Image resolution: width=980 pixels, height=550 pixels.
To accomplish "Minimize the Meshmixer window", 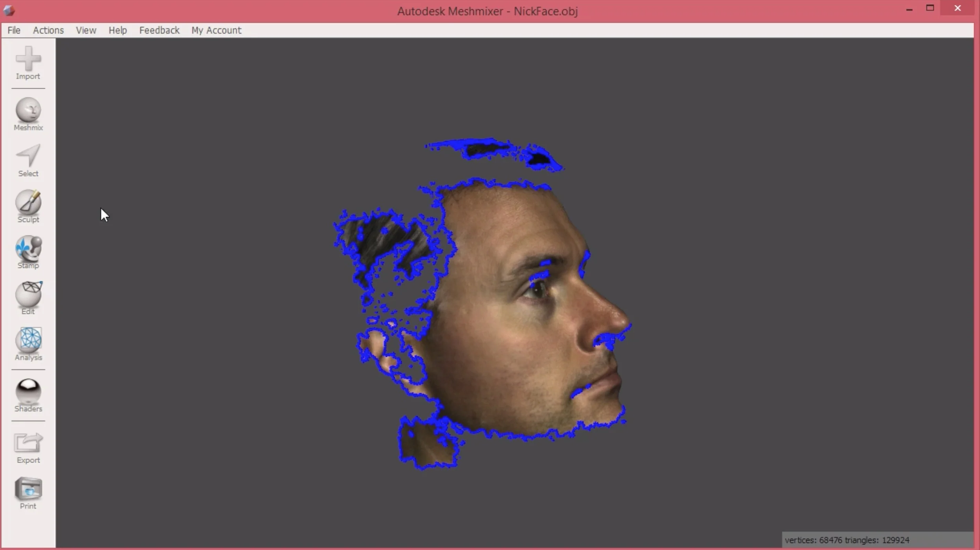I will pos(909,9).
